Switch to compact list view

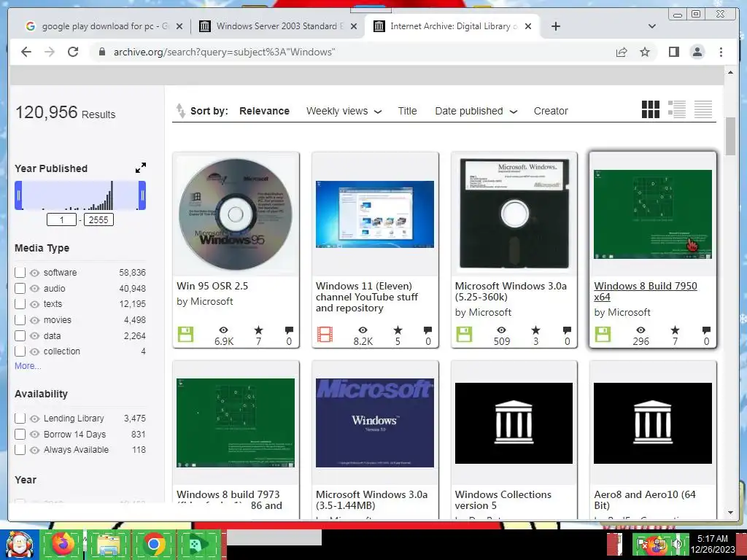(703, 109)
